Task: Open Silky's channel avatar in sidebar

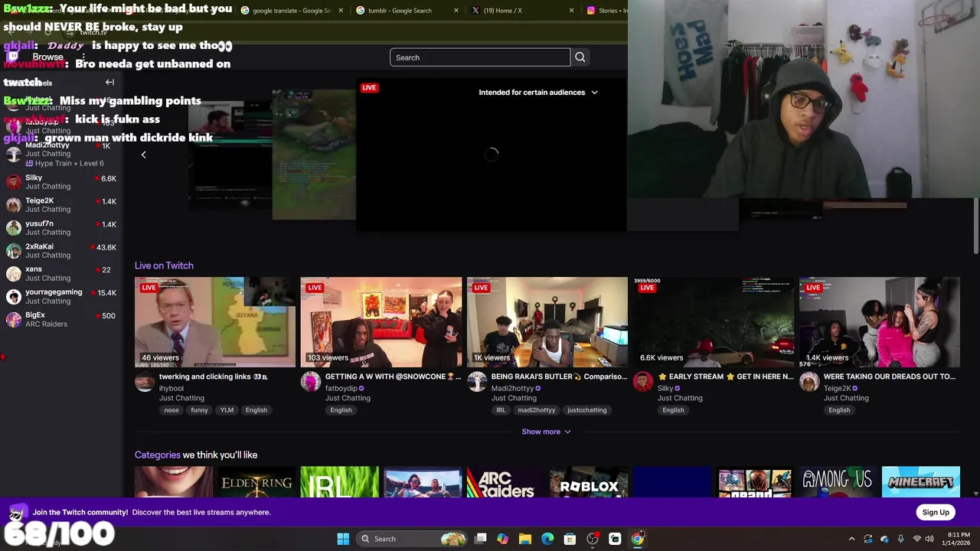Action: pyautogui.click(x=13, y=182)
